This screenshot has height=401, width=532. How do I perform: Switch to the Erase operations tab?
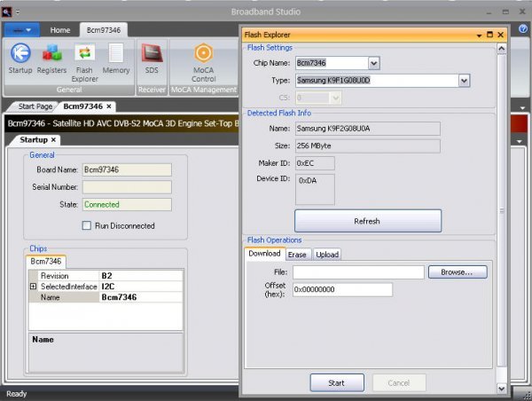[x=297, y=255]
